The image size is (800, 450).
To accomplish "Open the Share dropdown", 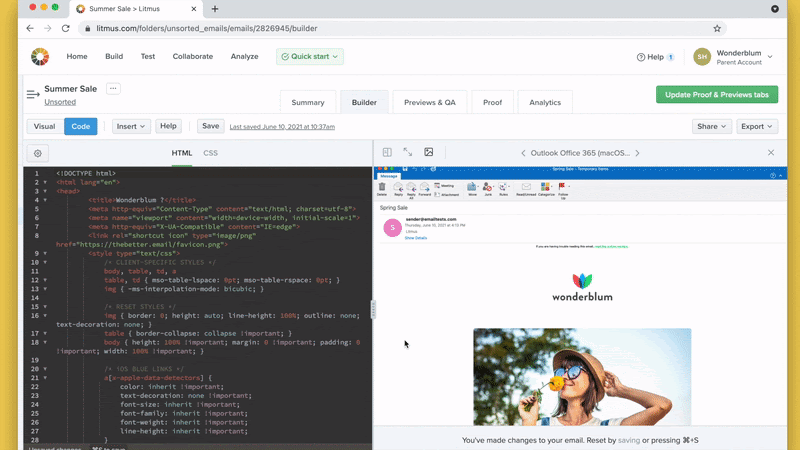I will (712, 127).
